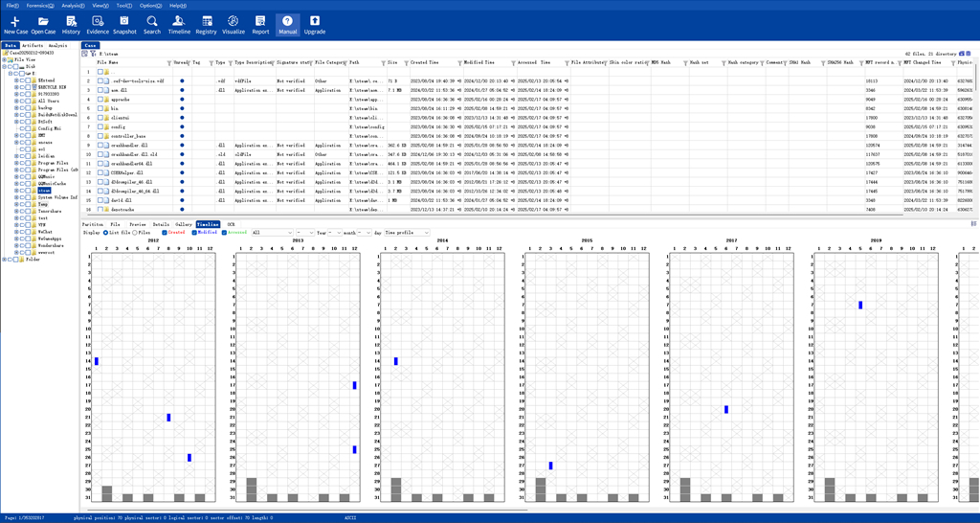
Task: Open the Visualize tool
Action: pyautogui.click(x=234, y=24)
